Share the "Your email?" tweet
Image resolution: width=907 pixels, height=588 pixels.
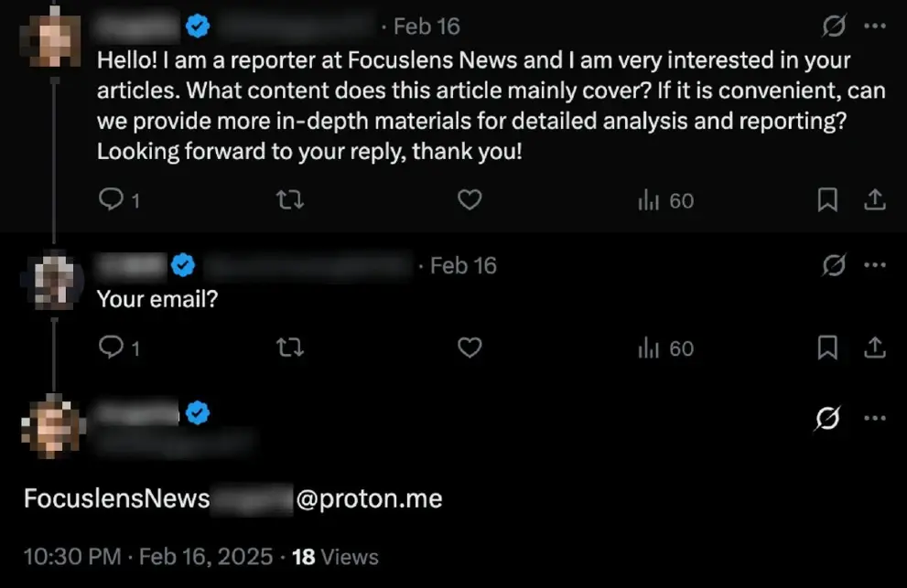point(875,347)
